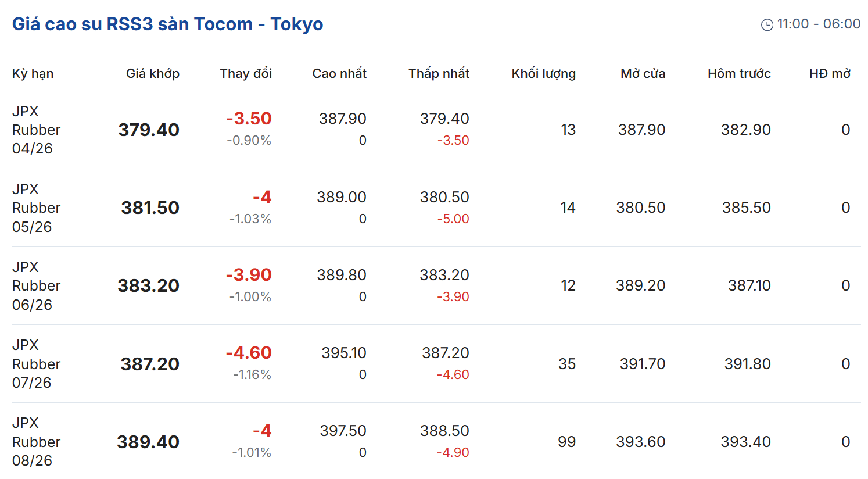This screenshot has height=479, width=868.
Task: Click the Mở cửa column header
Action: tap(643, 73)
